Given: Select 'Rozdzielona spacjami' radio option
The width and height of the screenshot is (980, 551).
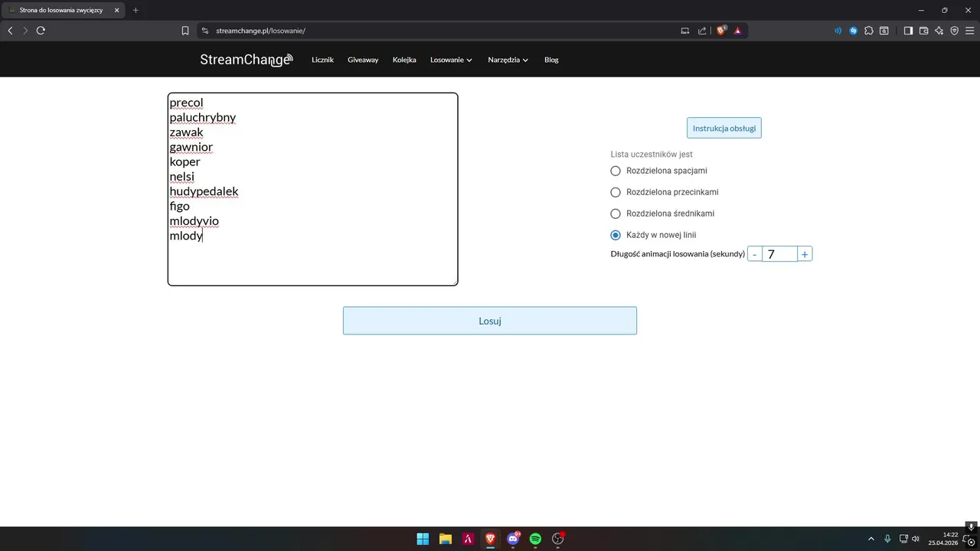Looking at the screenshot, I should click(x=616, y=171).
